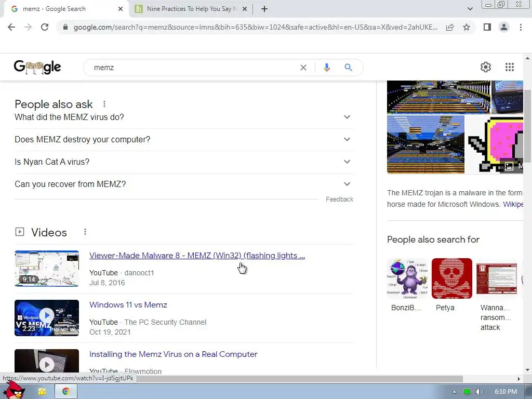Click the Feedback link
This screenshot has height=399, width=532.
pyautogui.click(x=340, y=199)
